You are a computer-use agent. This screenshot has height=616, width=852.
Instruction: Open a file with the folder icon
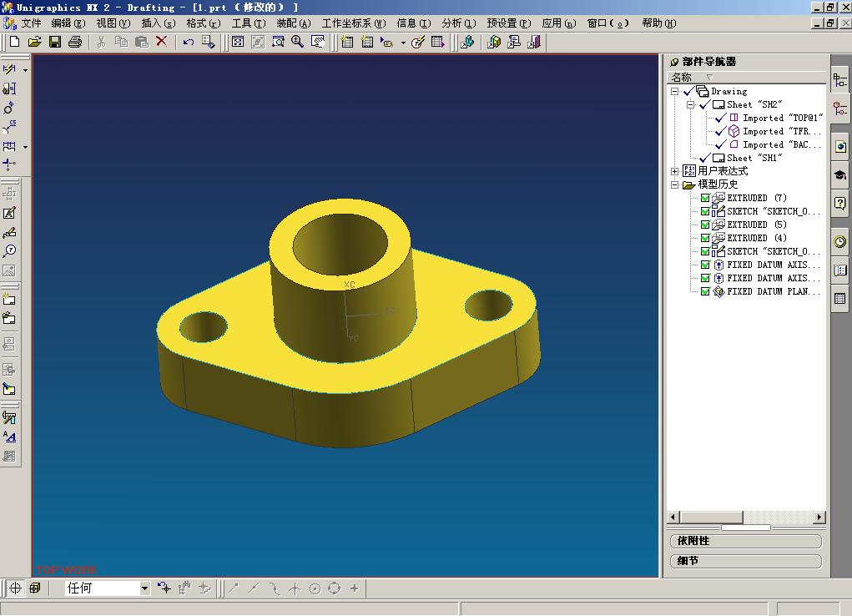point(35,42)
